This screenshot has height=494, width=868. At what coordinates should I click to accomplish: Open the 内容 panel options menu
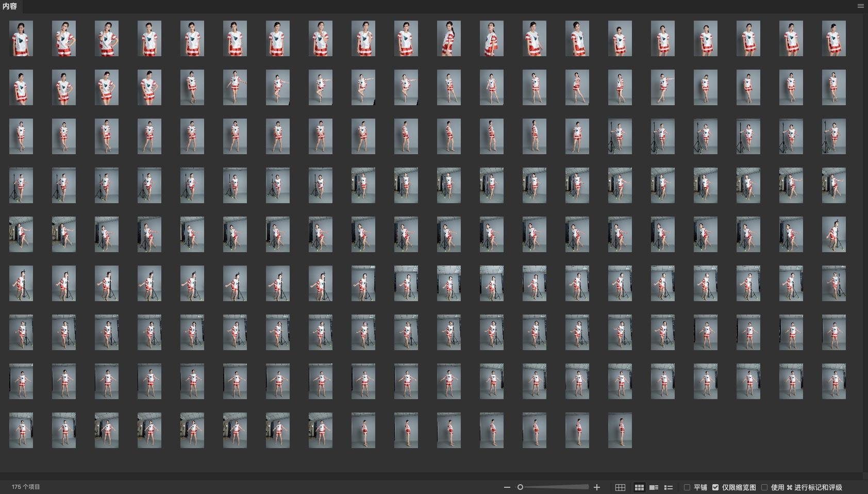860,6
